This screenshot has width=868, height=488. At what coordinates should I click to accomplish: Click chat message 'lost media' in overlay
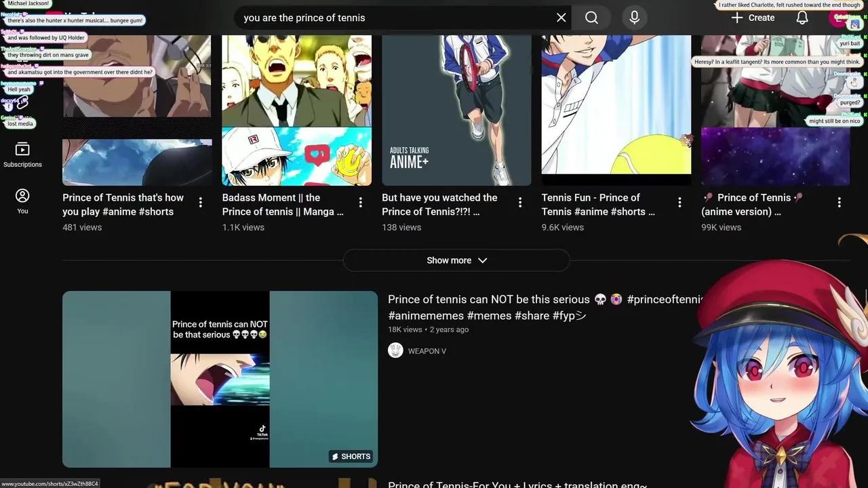20,124
